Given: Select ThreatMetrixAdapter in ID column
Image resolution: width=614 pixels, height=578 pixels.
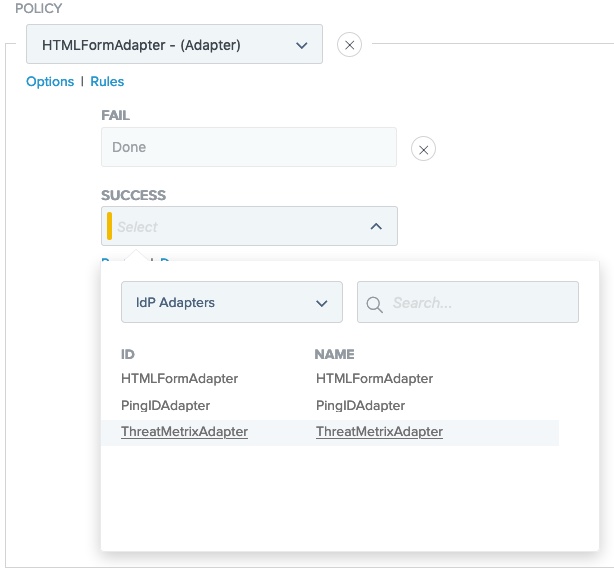Looking at the screenshot, I should [x=184, y=432].
